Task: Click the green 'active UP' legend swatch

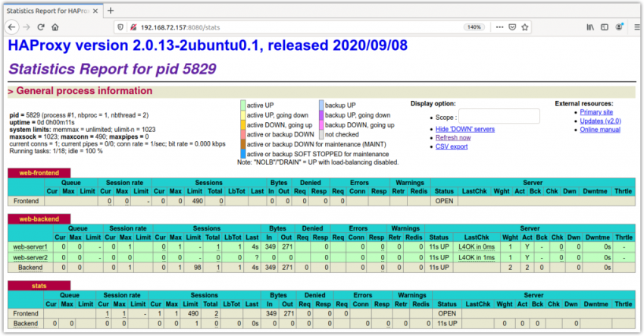Action: [242, 105]
